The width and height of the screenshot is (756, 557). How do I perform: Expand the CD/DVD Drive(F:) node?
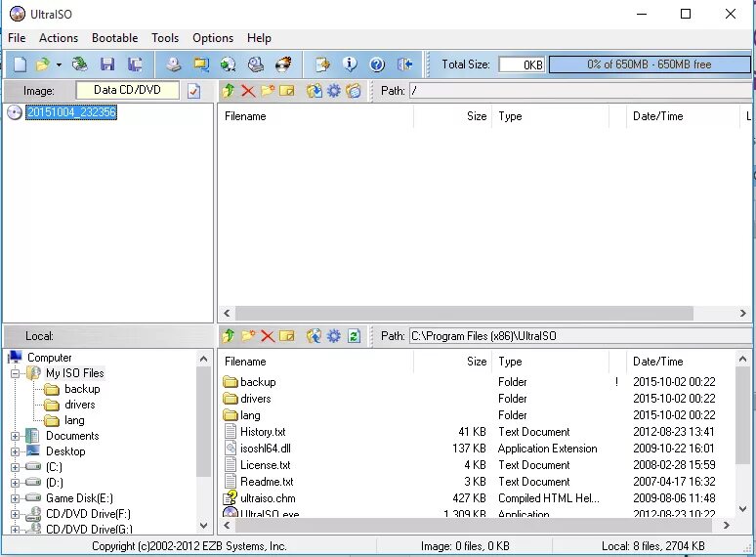coord(15,514)
